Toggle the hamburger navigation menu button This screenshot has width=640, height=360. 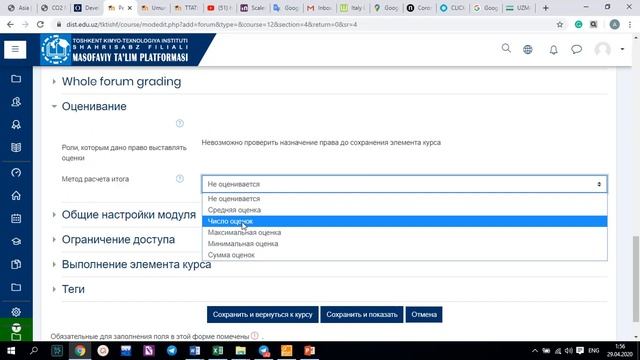tap(15, 49)
